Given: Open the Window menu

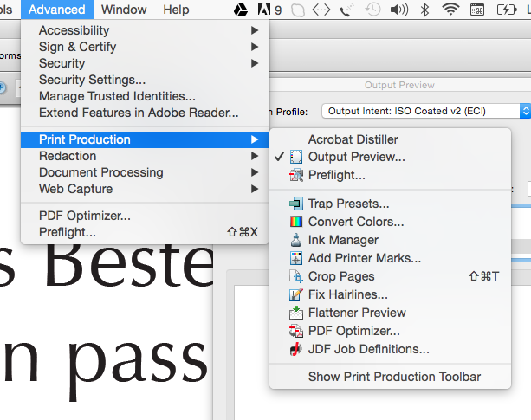Looking at the screenshot, I should (x=124, y=10).
